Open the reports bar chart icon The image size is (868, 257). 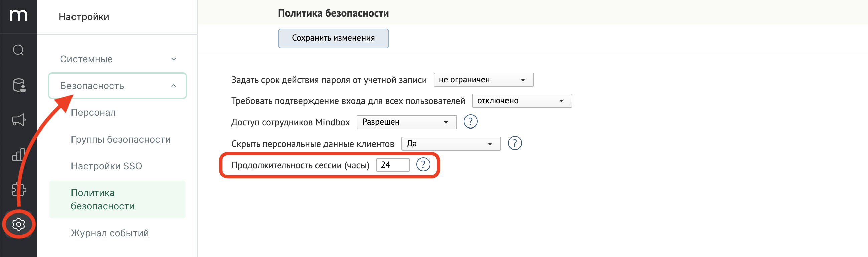click(18, 155)
